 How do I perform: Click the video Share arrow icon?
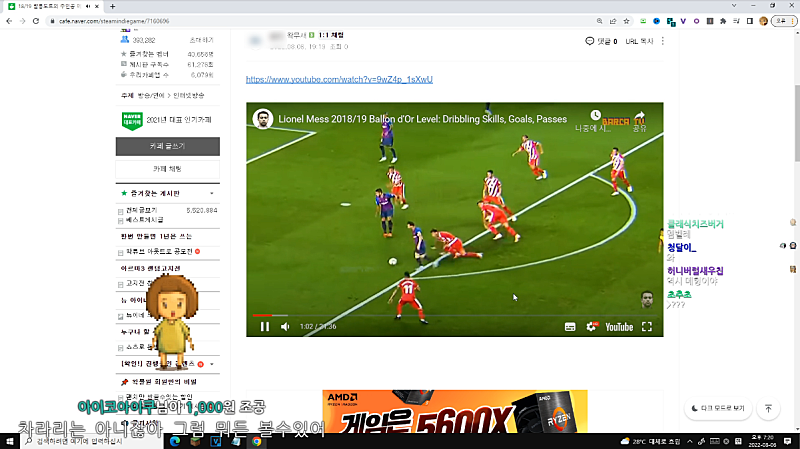point(639,115)
